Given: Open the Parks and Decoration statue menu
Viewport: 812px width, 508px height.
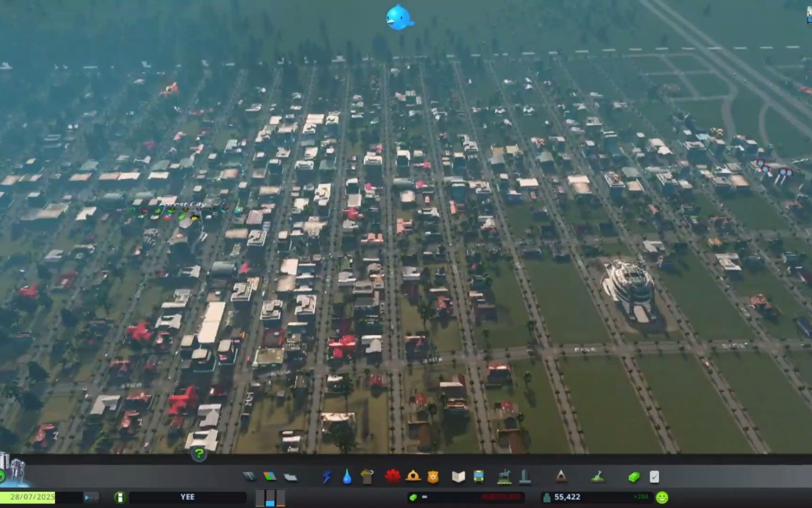Looking at the screenshot, I should pos(504,477).
